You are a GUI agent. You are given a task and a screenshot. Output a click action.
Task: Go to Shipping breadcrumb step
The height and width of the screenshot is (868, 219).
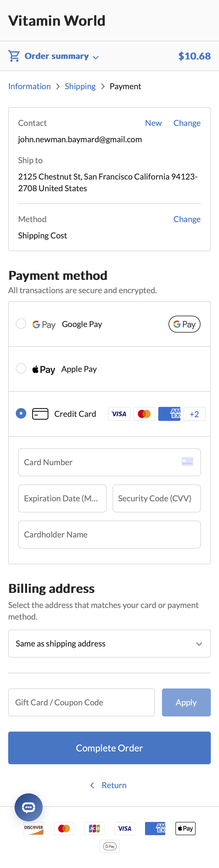[x=80, y=86]
